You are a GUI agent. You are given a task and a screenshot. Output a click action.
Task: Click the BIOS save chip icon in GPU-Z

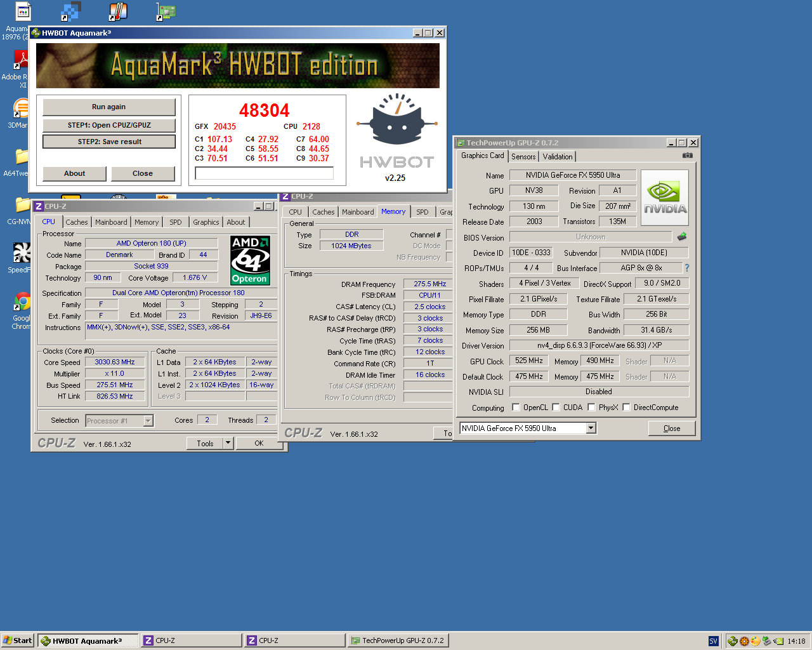(x=682, y=237)
